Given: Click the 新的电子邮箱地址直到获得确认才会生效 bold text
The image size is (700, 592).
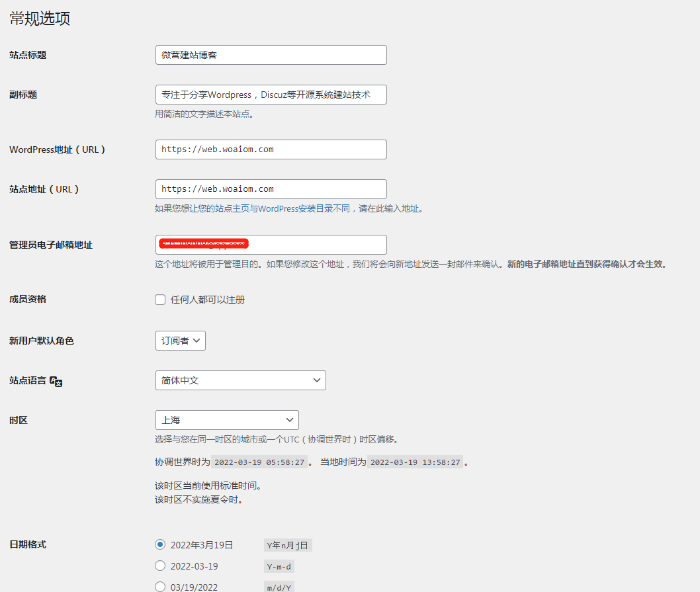Looking at the screenshot, I should 587,264.
